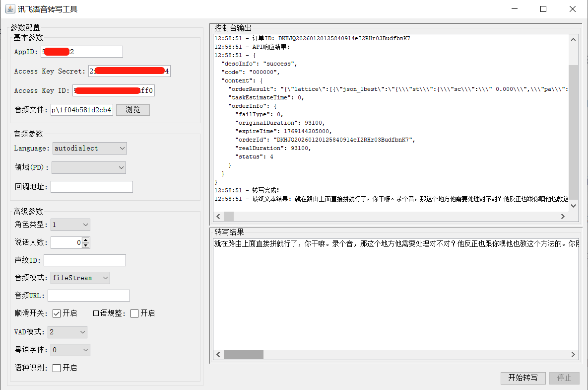The image size is (588, 390).
Task: Open the 粤语字体 dropdown
Action: click(x=70, y=350)
